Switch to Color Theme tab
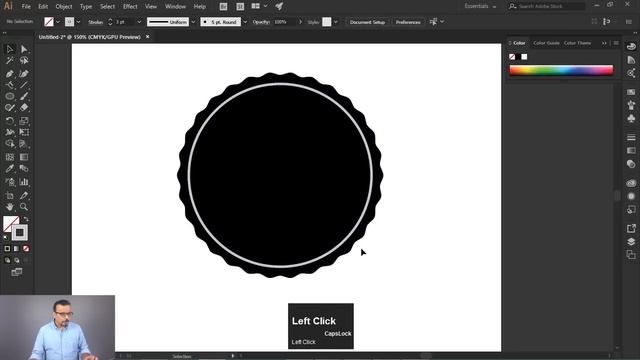Screen dimensions: 640x360 click(577, 43)
